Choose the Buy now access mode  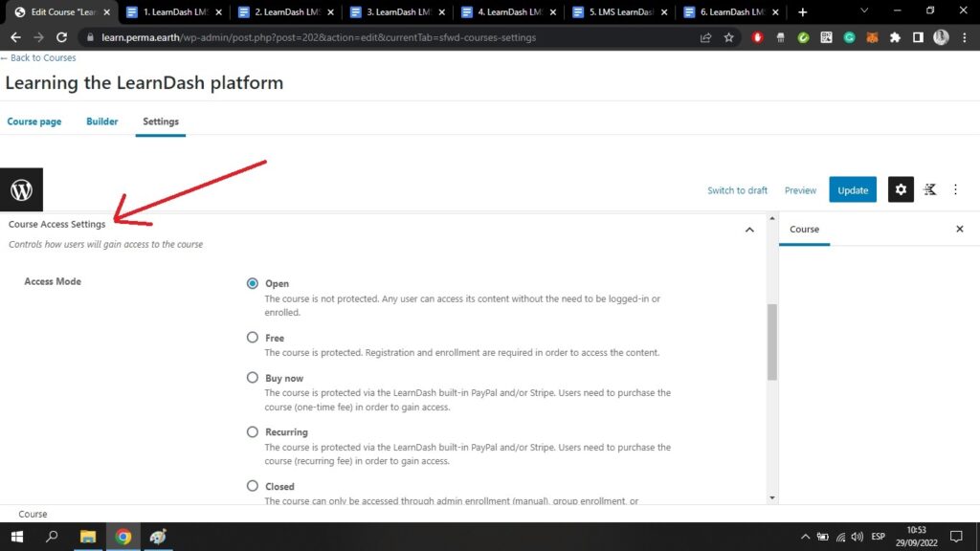tap(253, 378)
